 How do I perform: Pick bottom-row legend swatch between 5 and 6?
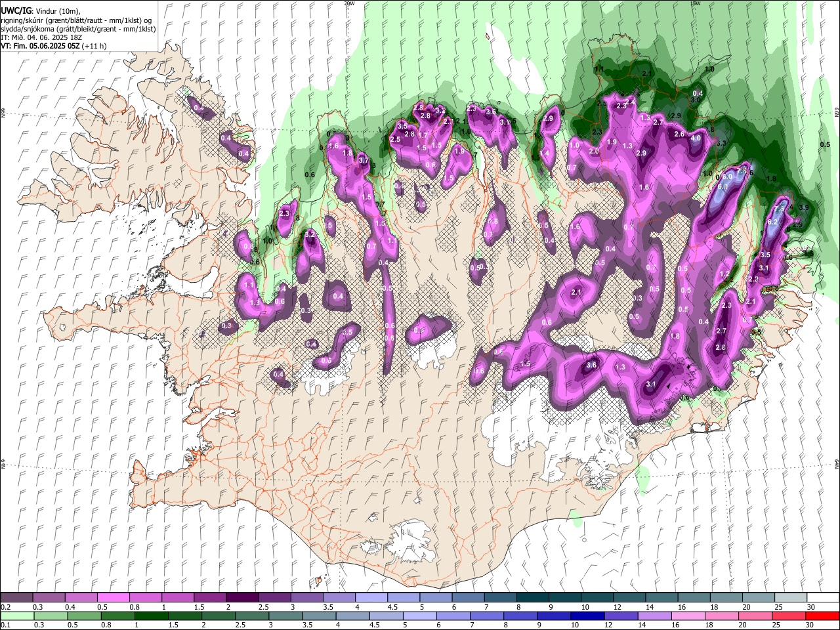coord(420,616)
